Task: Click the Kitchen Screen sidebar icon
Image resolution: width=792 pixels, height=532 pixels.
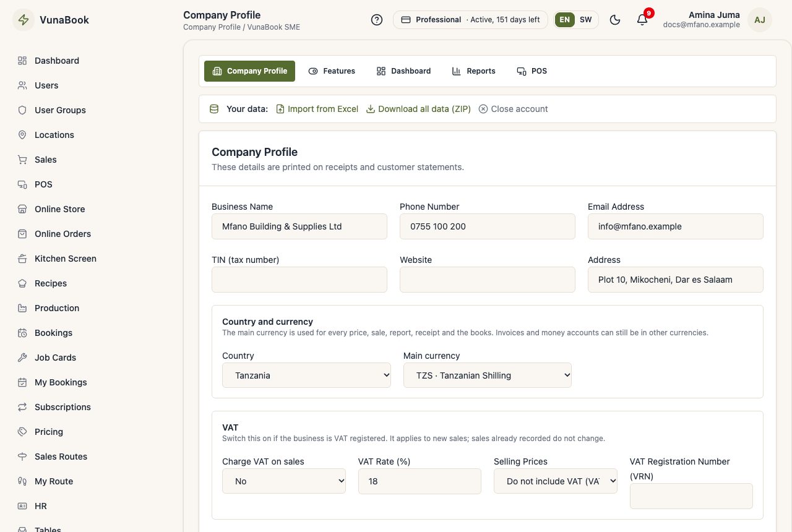Action: pos(22,259)
